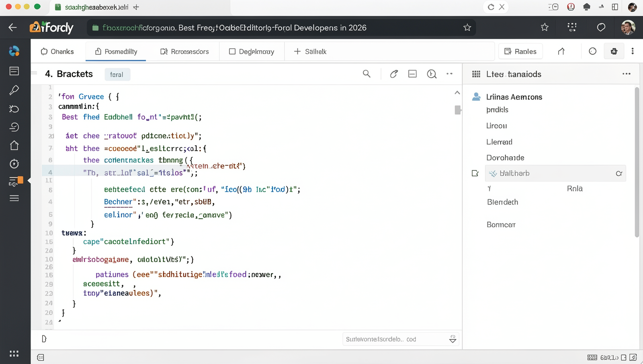Open right panel three-dot menu

(x=627, y=74)
